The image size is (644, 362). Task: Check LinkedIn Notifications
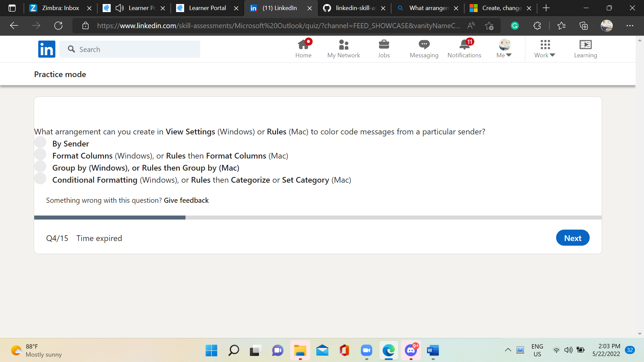click(x=464, y=49)
